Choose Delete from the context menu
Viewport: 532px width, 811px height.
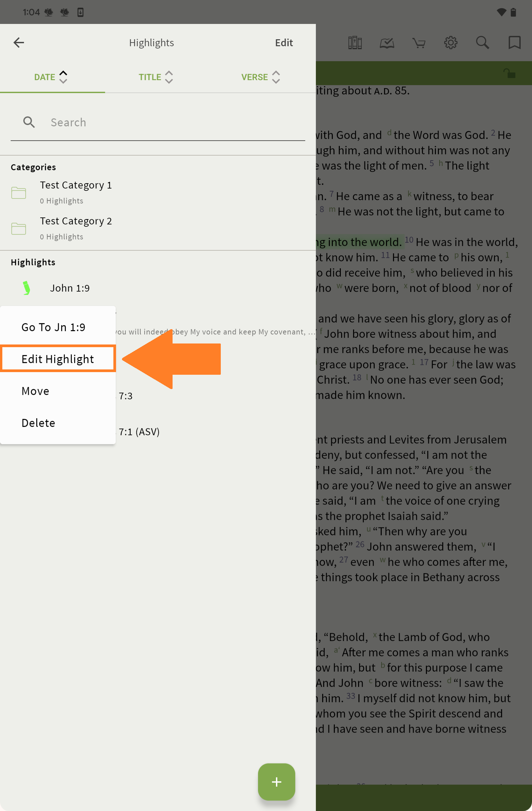pyautogui.click(x=38, y=423)
